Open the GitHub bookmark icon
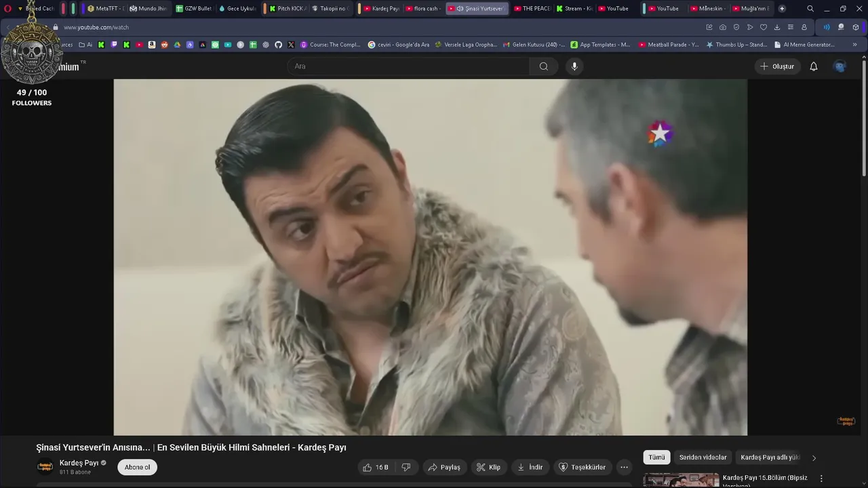868x488 pixels. (278, 45)
